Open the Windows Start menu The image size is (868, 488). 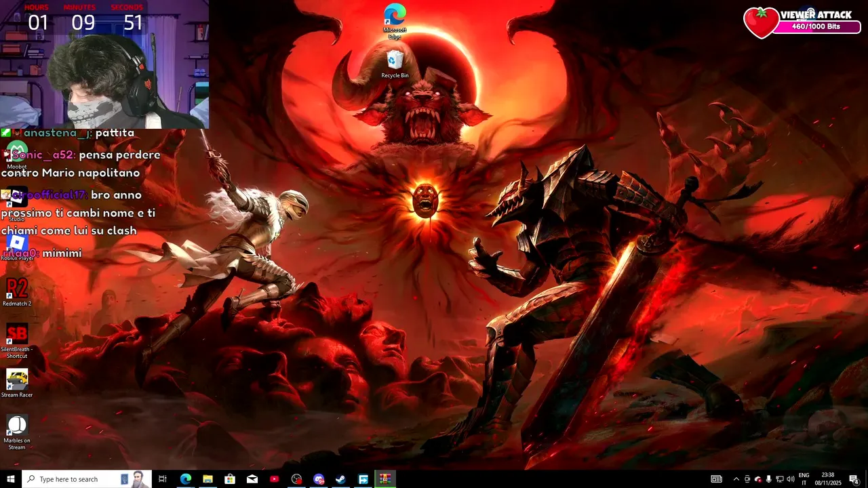(x=11, y=479)
